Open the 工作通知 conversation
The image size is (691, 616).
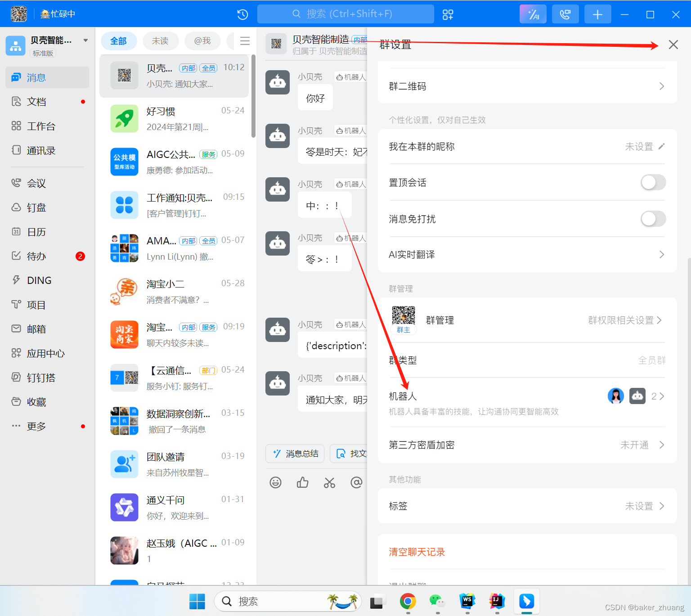pos(174,206)
